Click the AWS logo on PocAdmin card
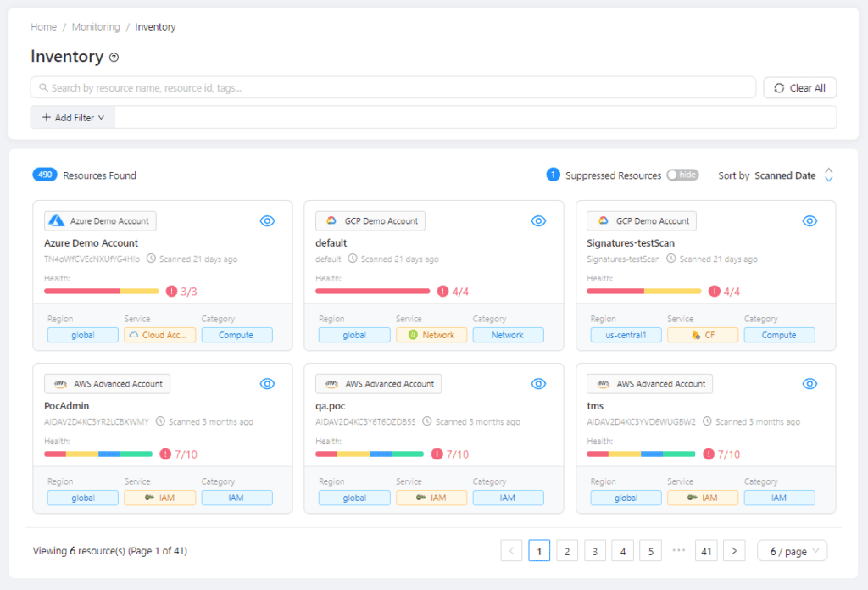 [60, 383]
